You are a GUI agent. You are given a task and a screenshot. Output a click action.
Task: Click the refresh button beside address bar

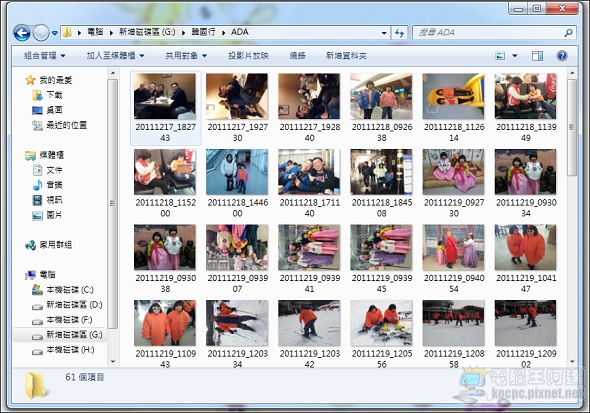[x=399, y=33]
